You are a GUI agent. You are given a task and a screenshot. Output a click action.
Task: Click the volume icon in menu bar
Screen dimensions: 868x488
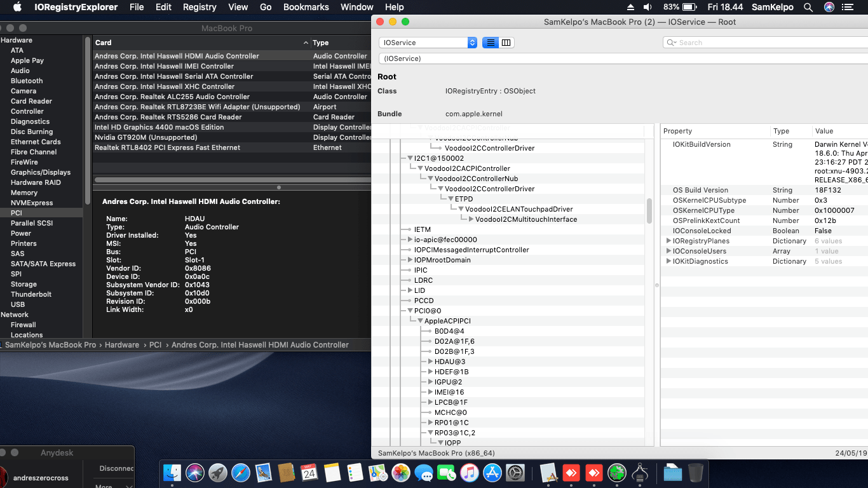[648, 7]
